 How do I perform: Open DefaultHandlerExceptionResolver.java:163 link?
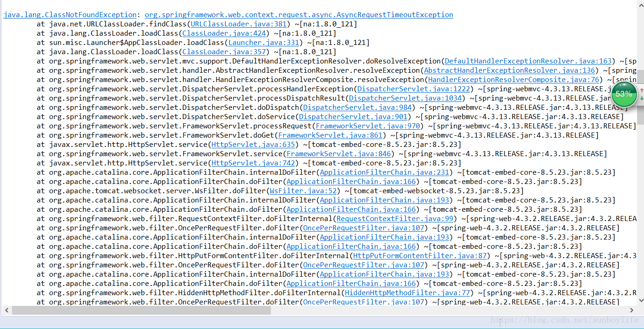pos(527,61)
